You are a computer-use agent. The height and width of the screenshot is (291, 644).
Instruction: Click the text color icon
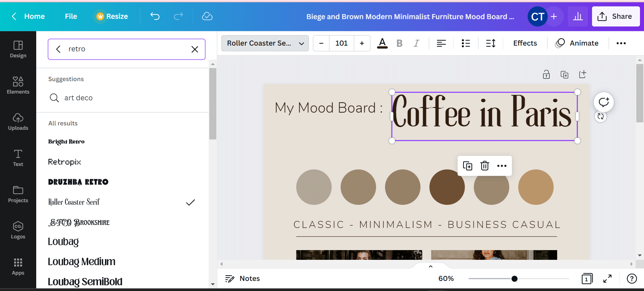click(382, 43)
